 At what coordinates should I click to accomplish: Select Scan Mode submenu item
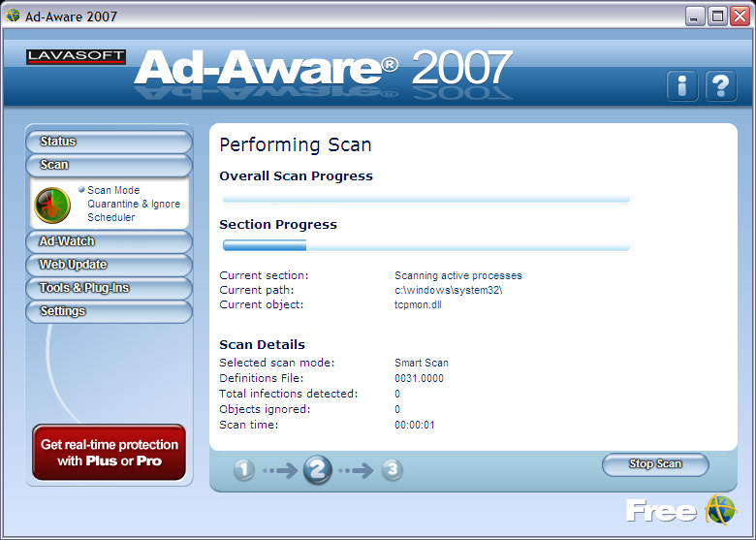[x=113, y=190]
